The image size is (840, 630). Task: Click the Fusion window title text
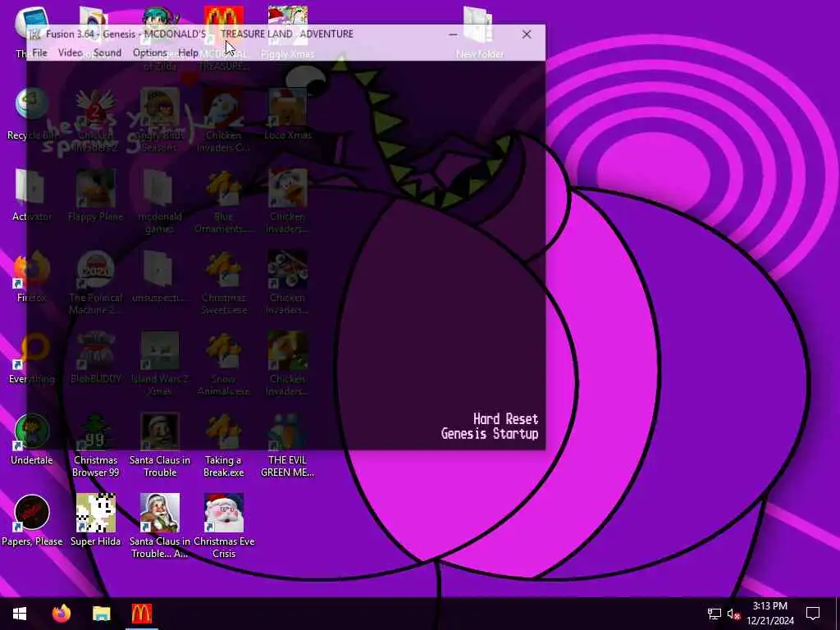coord(199,34)
